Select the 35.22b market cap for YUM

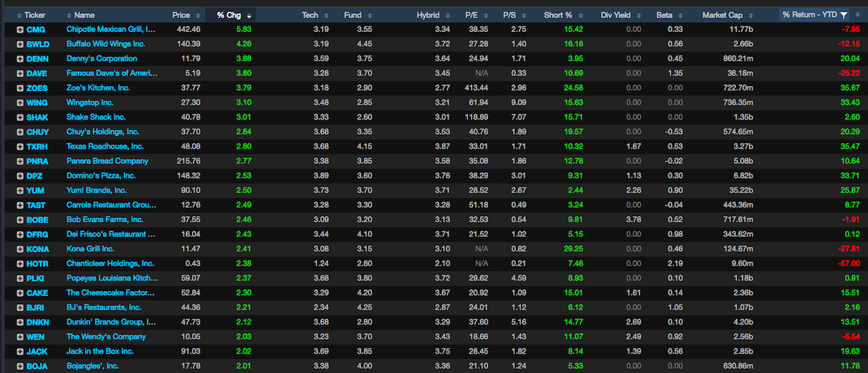[x=740, y=190]
